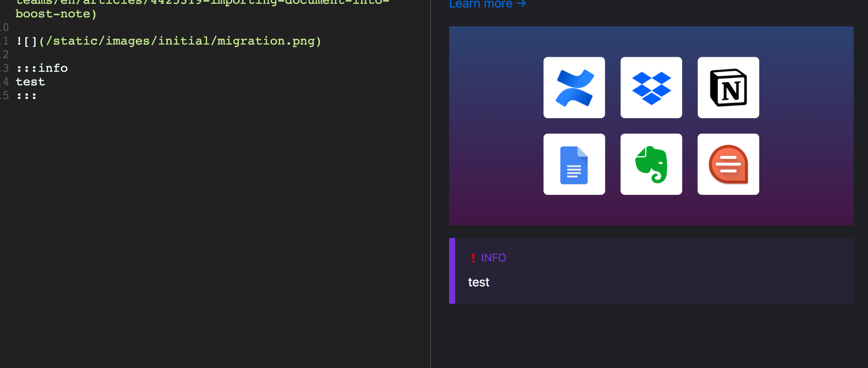This screenshot has width=868, height=368.
Task: Place cursor on the migration.png image line
Action: coord(169,41)
